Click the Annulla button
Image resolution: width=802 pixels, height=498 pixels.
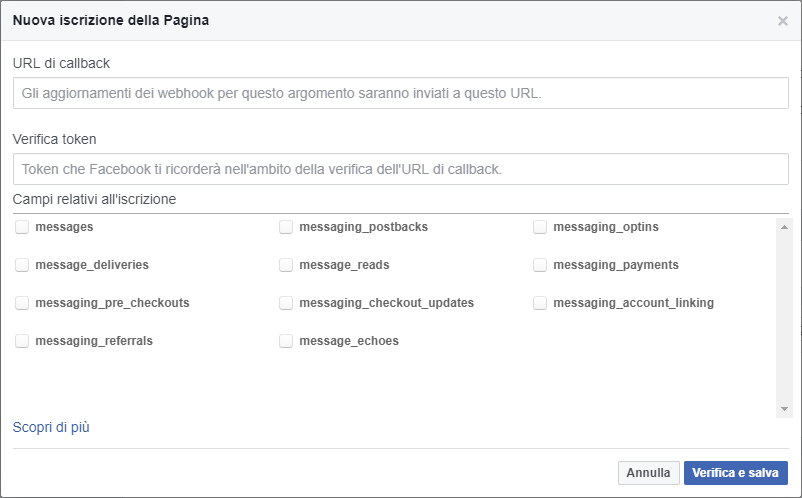649,472
